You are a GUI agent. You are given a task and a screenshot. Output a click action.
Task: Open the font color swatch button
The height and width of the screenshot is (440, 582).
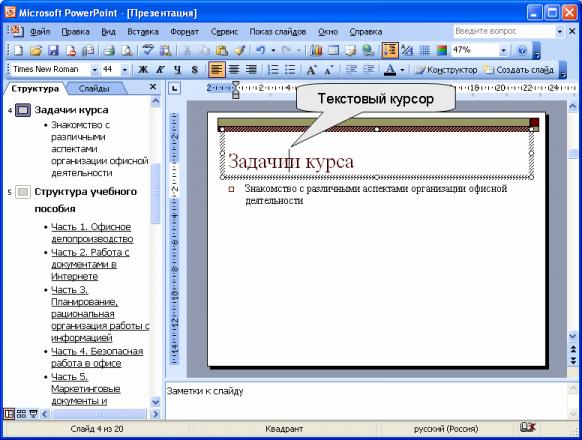(390, 69)
